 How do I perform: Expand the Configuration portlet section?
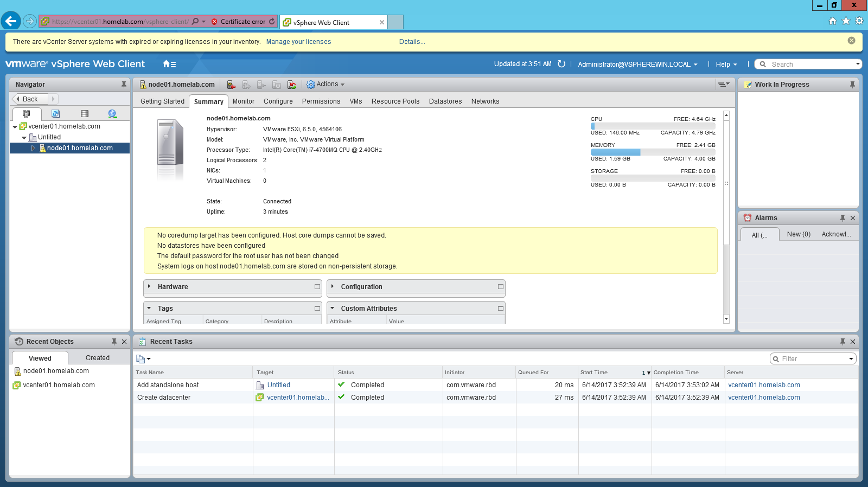point(333,286)
